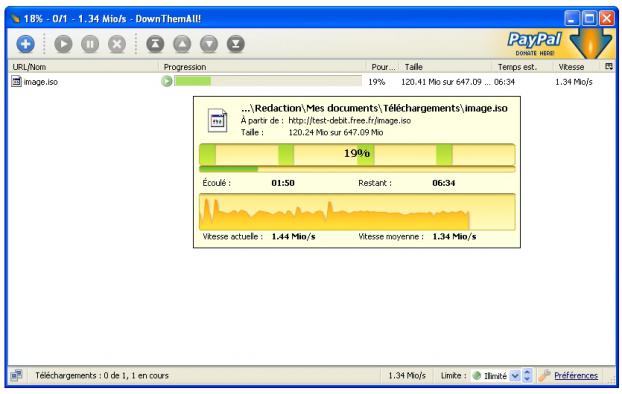Open the Illimité speed limit dropdown
The width and height of the screenshot is (622, 394).
(x=514, y=375)
